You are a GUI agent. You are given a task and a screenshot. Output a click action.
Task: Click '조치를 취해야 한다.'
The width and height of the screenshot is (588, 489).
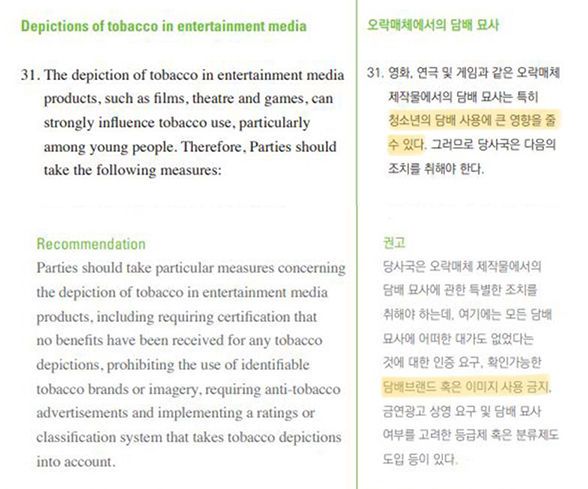tap(436, 168)
